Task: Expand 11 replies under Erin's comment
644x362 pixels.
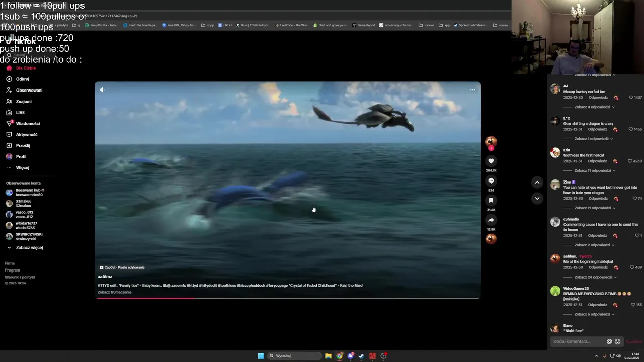Action: coord(594,171)
